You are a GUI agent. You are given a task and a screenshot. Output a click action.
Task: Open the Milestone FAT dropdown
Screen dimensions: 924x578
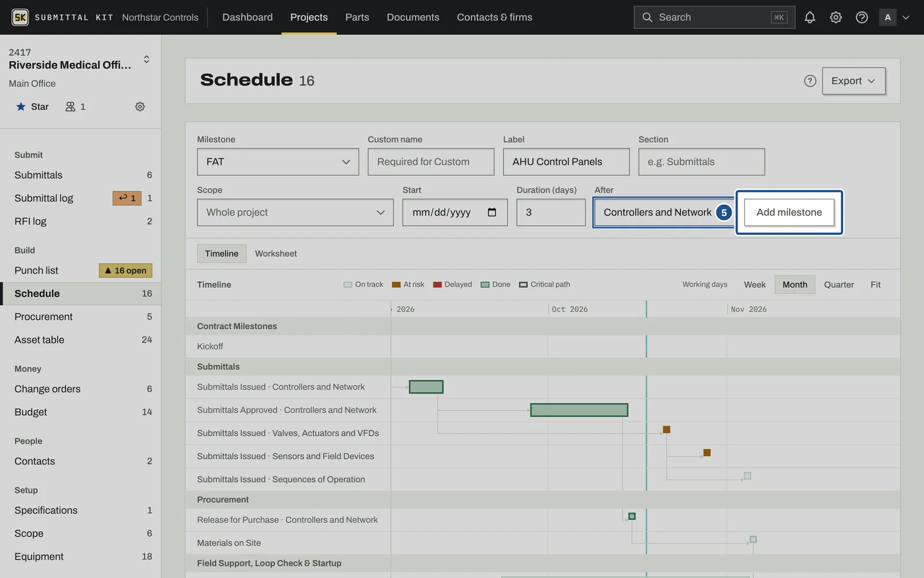pyautogui.click(x=278, y=162)
